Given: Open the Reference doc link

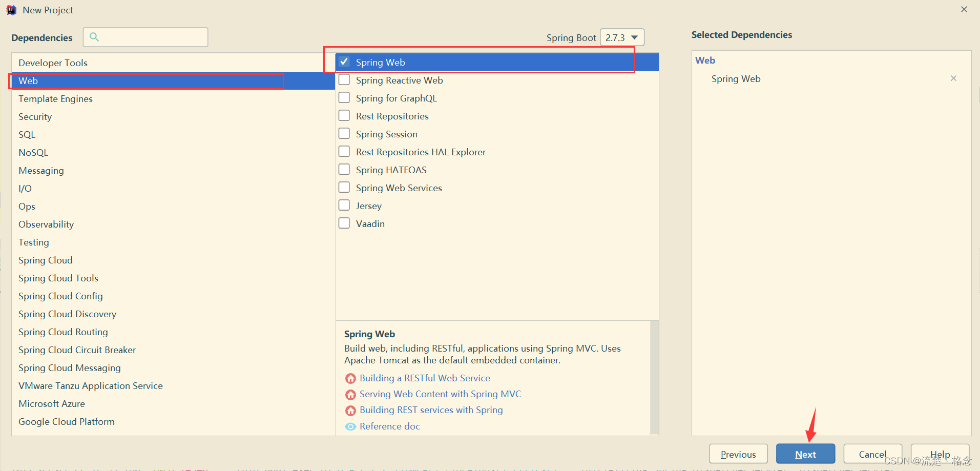Looking at the screenshot, I should point(390,426).
